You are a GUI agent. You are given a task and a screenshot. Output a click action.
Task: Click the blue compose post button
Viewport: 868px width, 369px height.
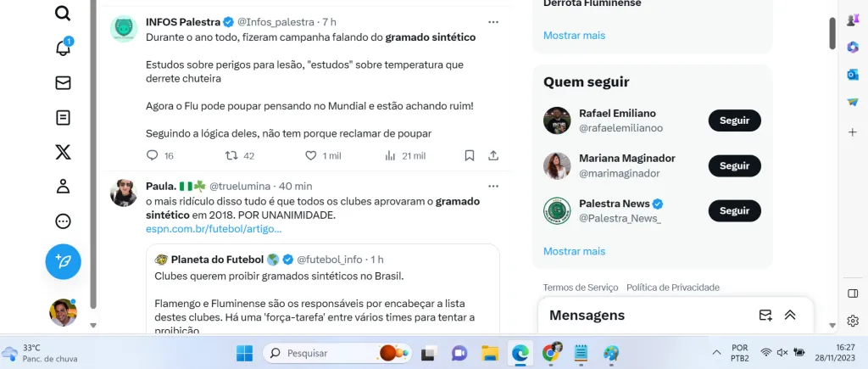click(x=63, y=261)
